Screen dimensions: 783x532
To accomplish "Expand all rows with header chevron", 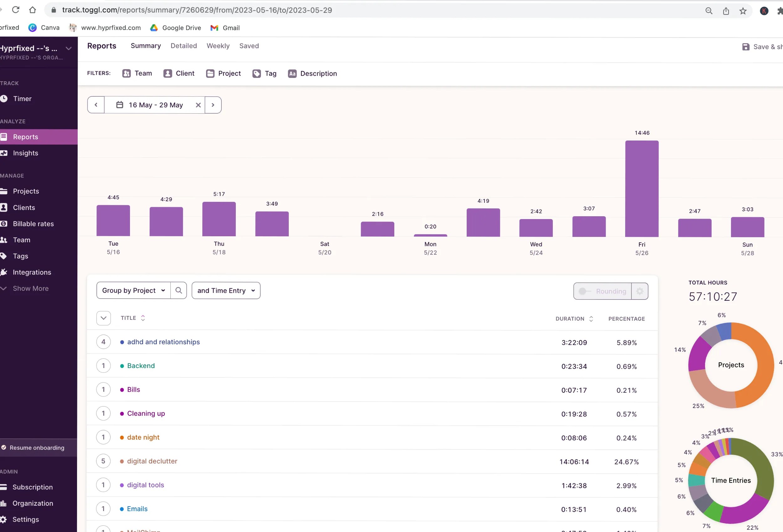I will 103,318.
